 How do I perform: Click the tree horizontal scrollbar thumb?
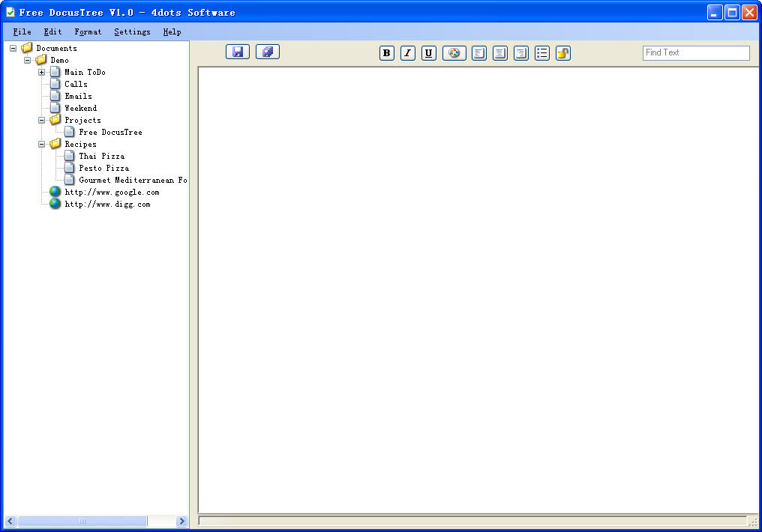[82, 522]
